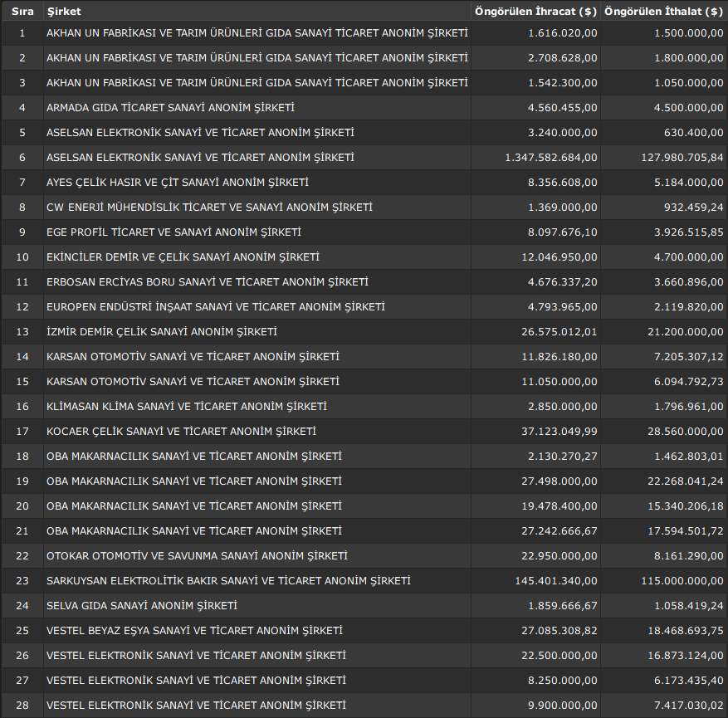Click export value 26.575.012,01
This screenshot has width=728, height=718.
pos(559,332)
